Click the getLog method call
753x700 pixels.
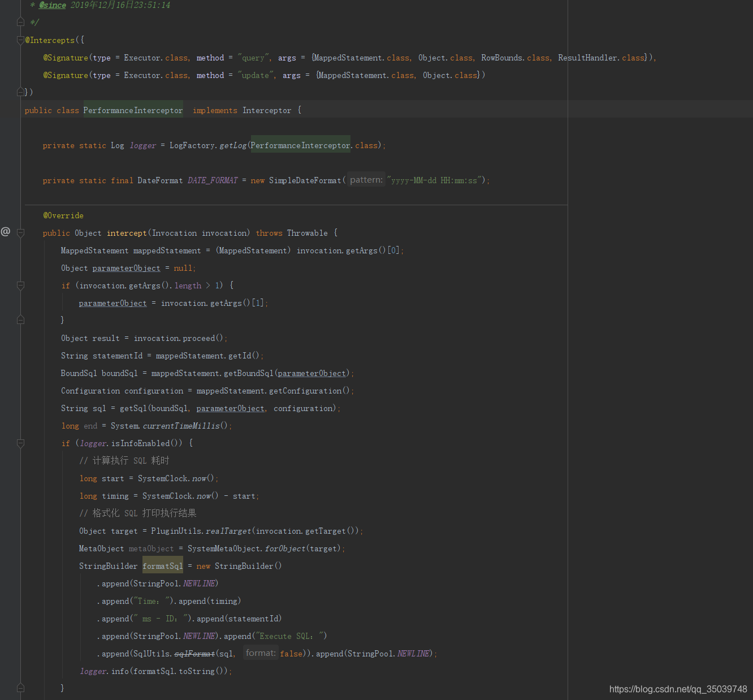coord(233,145)
